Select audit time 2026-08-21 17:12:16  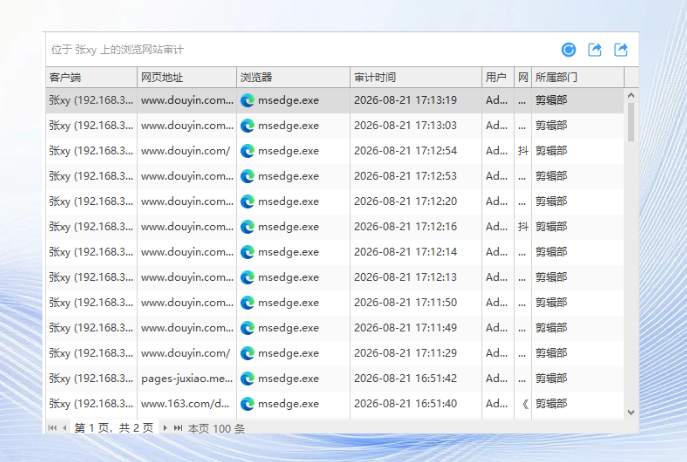click(x=405, y=227)
